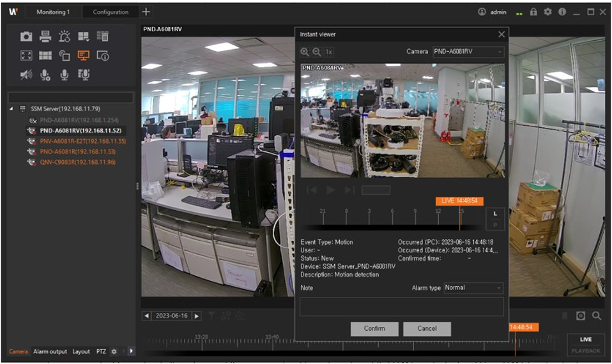Image resolution: width=612 pixels, height=364 pixels.
Task: Switch Instant viewer to L (live) mode
Action: (x=495, y=214)
